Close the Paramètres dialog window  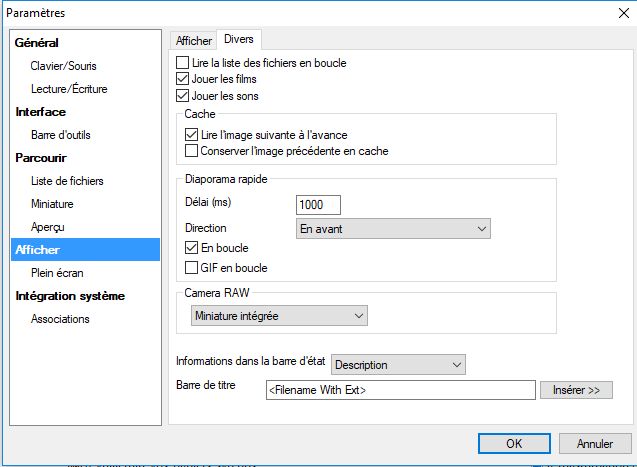click(612, 14)
